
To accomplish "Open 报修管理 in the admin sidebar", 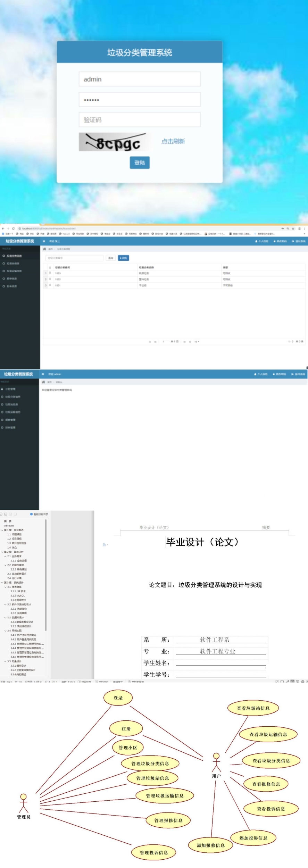I will pos(10,420).
